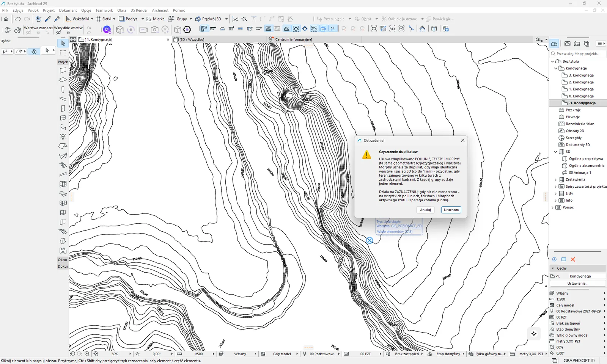
Task: Select the Marquee tool in the toolbox
Action: tap(63, 53)
